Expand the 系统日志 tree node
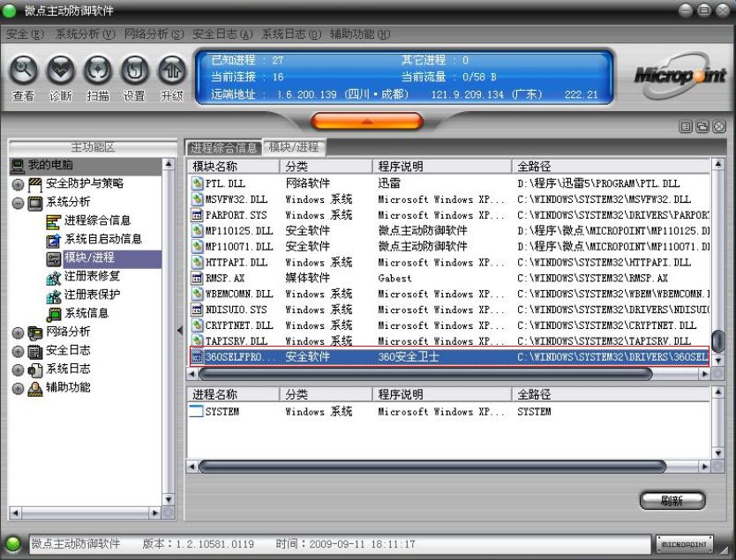Viewport: 736px width, 560px height. [18, 370]
